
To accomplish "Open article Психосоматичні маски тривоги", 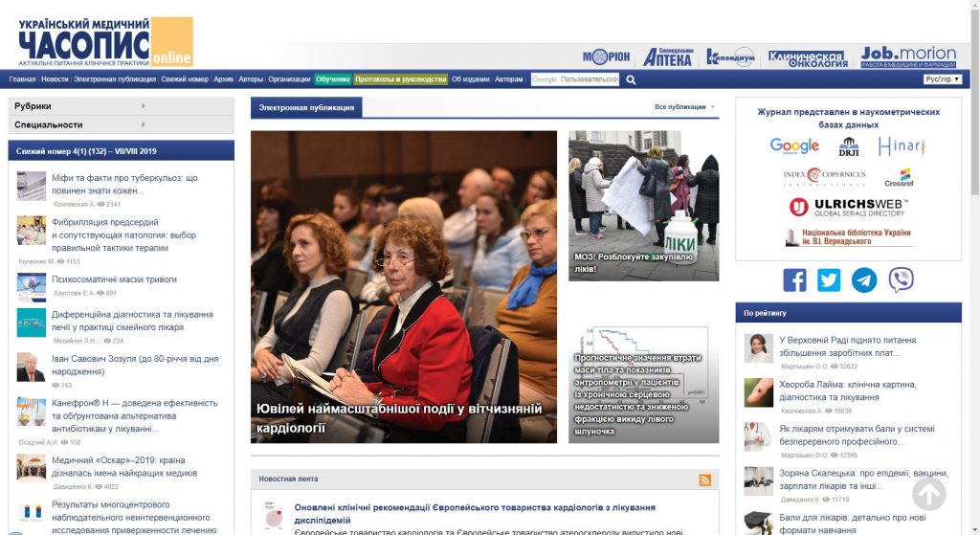I will (114, 279).
